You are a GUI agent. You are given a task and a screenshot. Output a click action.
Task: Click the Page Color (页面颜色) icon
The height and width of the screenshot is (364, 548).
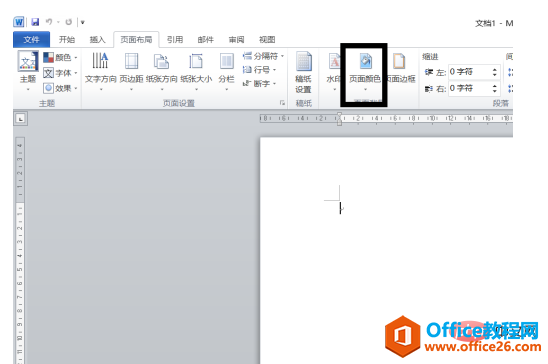(x=366, y=61)
